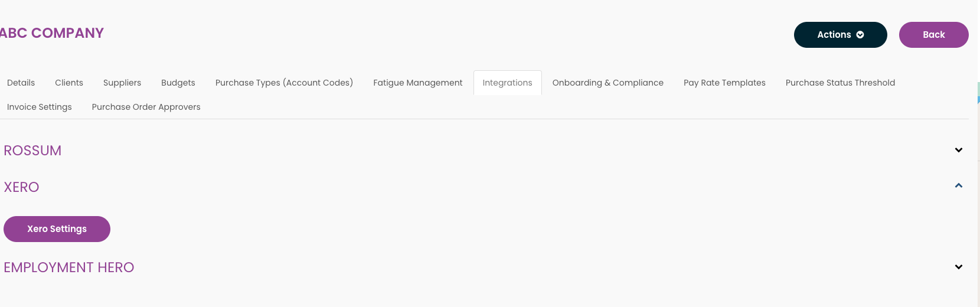Open Xero Settings
The image size is (980, 307).
coord(57,229)
